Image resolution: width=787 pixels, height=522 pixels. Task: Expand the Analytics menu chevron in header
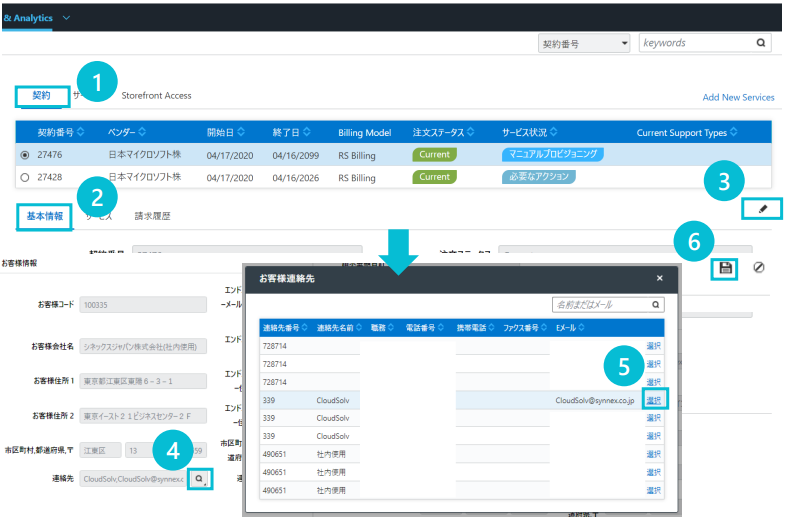[66, 18]
